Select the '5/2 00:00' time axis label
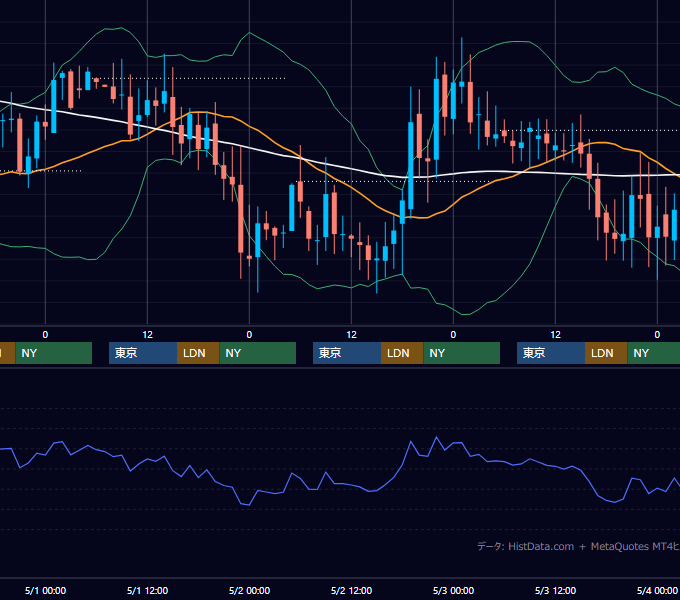680x600 pixels. click(249, 590)
